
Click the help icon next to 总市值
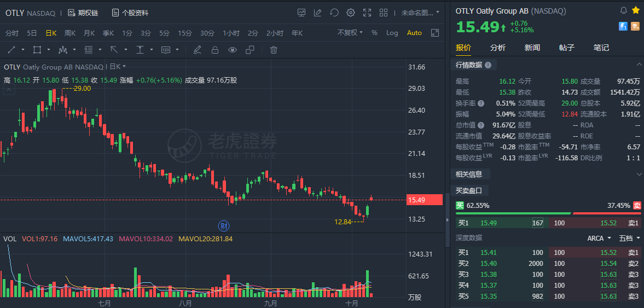481,125
